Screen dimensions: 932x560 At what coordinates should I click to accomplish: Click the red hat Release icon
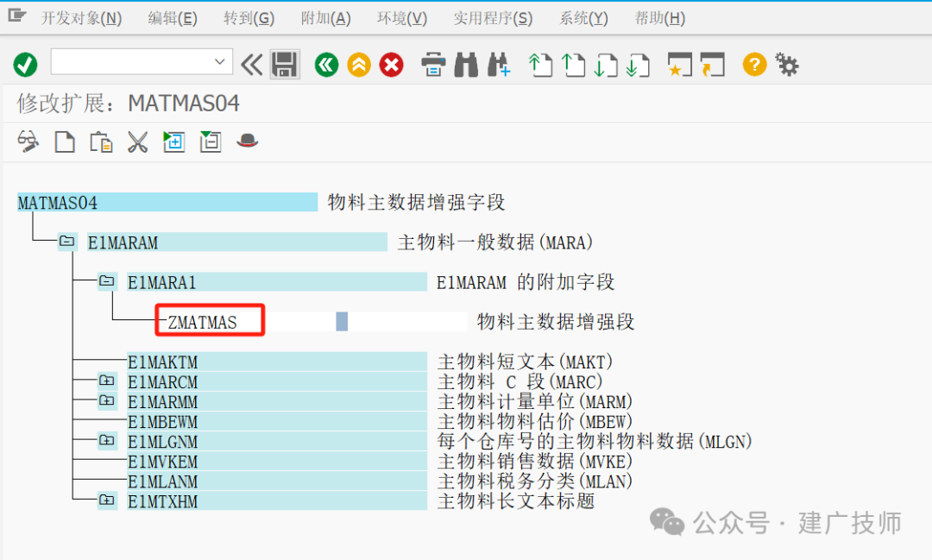(x=248, y=141)
